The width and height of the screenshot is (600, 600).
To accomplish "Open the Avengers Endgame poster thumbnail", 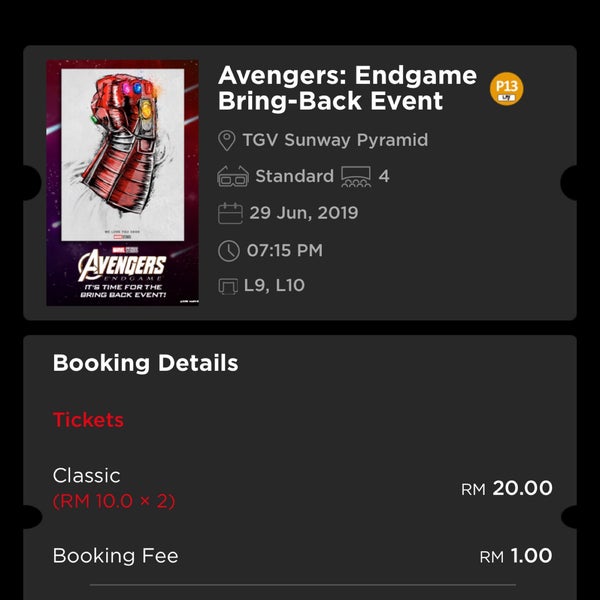I will (x=122, y=183).
